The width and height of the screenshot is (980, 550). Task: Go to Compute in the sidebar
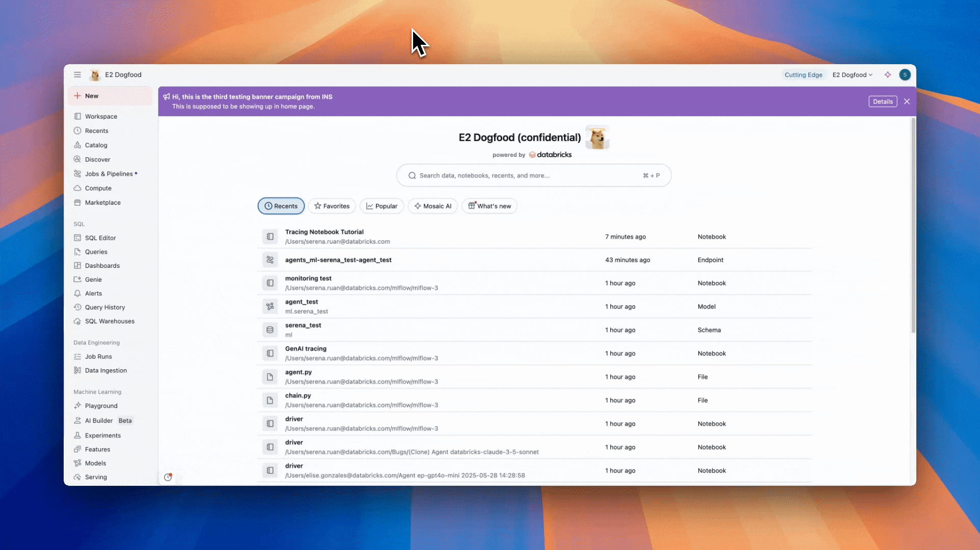pyautogui.click(x=98, y=188)
